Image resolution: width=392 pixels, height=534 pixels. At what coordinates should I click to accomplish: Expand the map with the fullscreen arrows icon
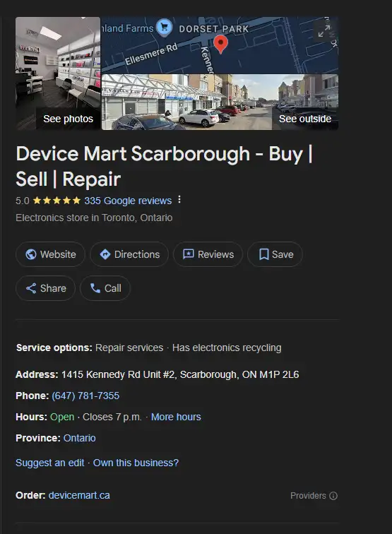tap(324, 31)
